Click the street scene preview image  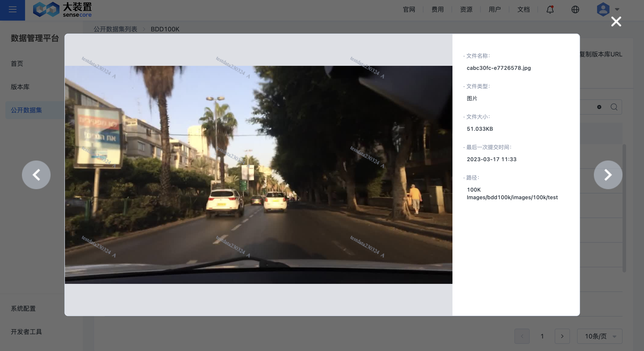(x=258, y=175)
